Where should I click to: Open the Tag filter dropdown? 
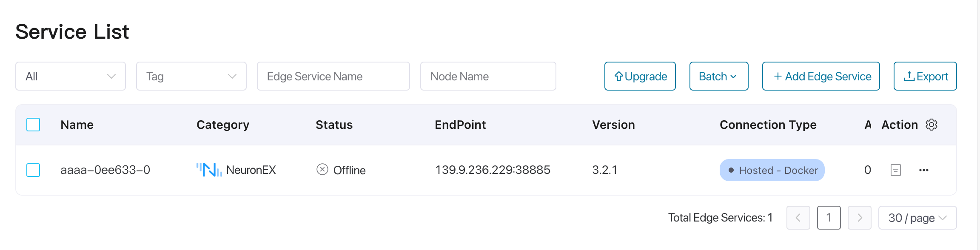pos(191,76)
